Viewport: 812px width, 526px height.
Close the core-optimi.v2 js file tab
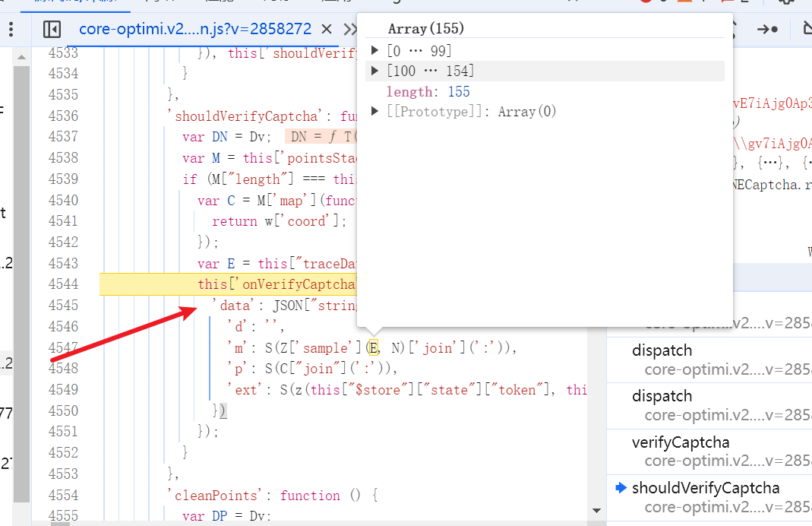coord(327,29)
